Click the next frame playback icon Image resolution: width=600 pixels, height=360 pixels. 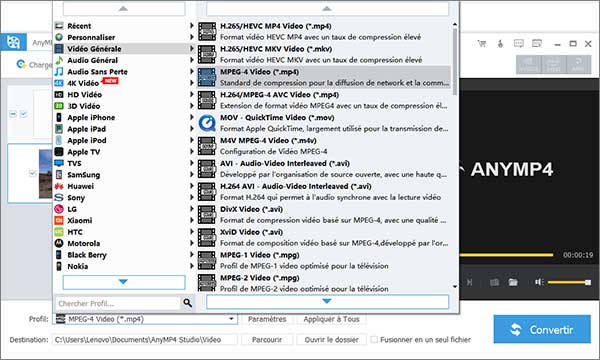coord(470,282)
